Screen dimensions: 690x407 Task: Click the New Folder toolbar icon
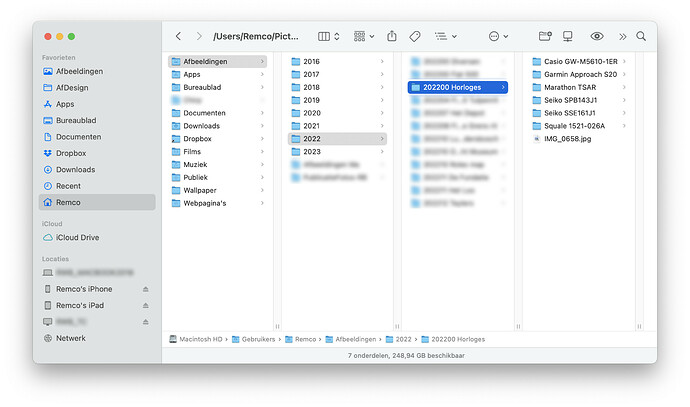pos(545,36)
